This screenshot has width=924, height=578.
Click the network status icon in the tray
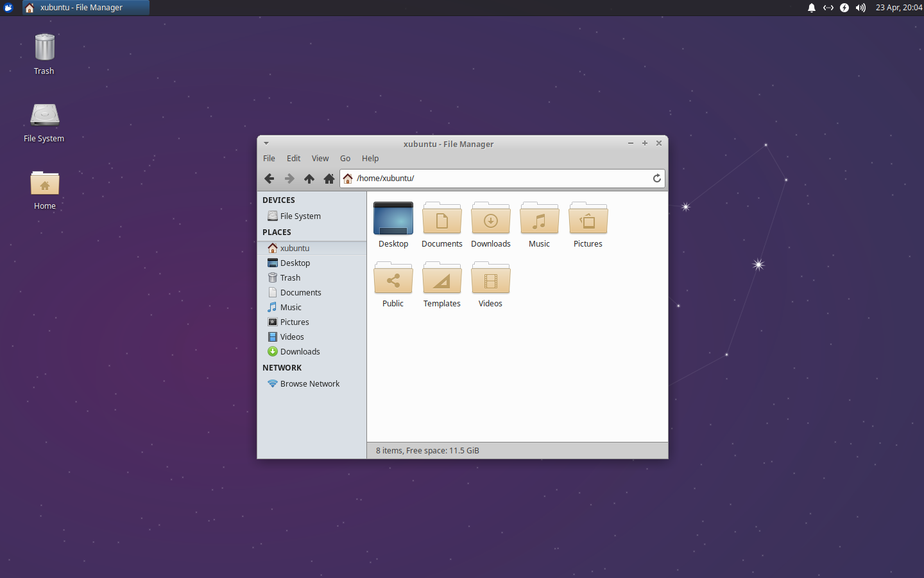828,8
